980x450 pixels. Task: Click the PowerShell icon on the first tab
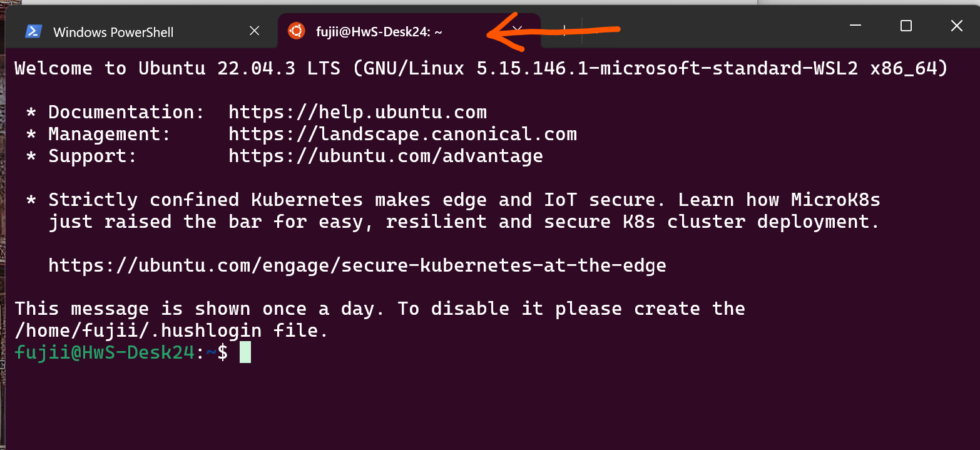(x=34, y=31)
